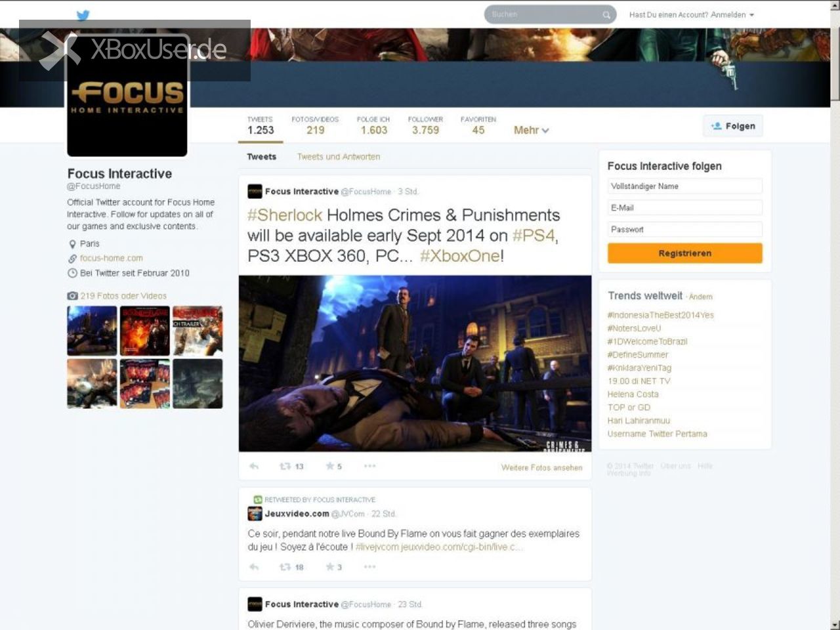Open the Focus Home Interactive profile picture

pos(127,96)
